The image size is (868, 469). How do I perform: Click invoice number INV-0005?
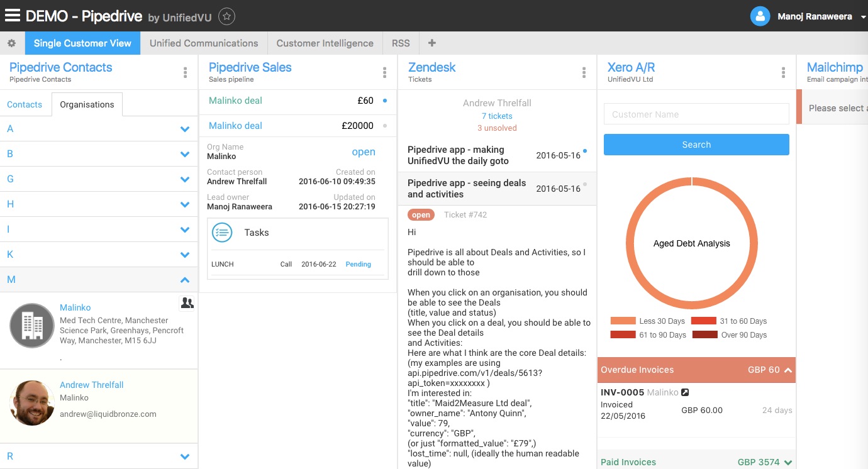click(x=622, y=392)
